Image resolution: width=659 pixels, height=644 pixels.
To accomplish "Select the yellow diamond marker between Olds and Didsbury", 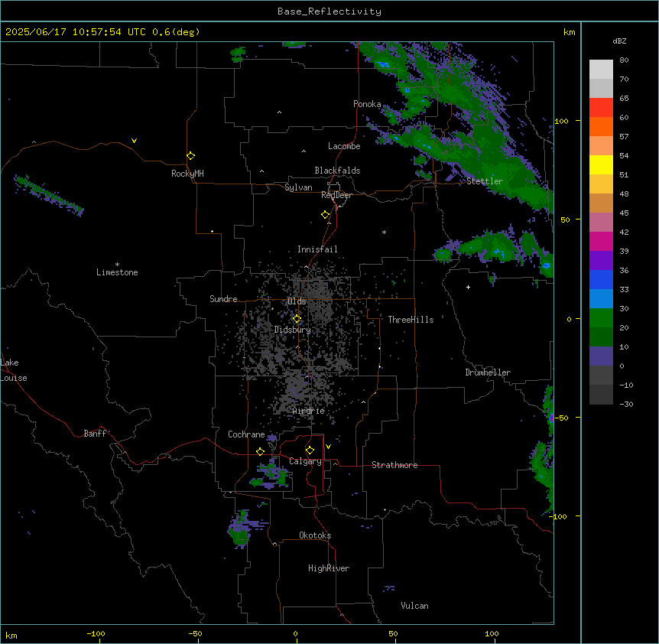I will click(x=297, y=319).
